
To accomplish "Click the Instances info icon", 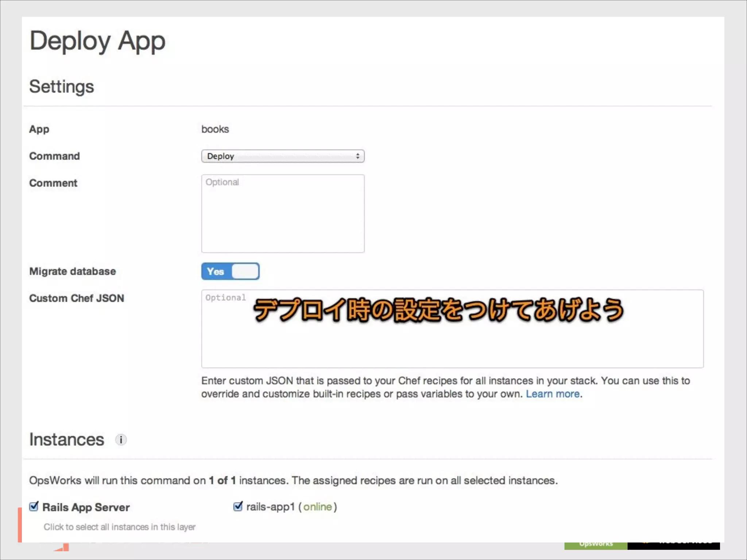I will (121, 440).
